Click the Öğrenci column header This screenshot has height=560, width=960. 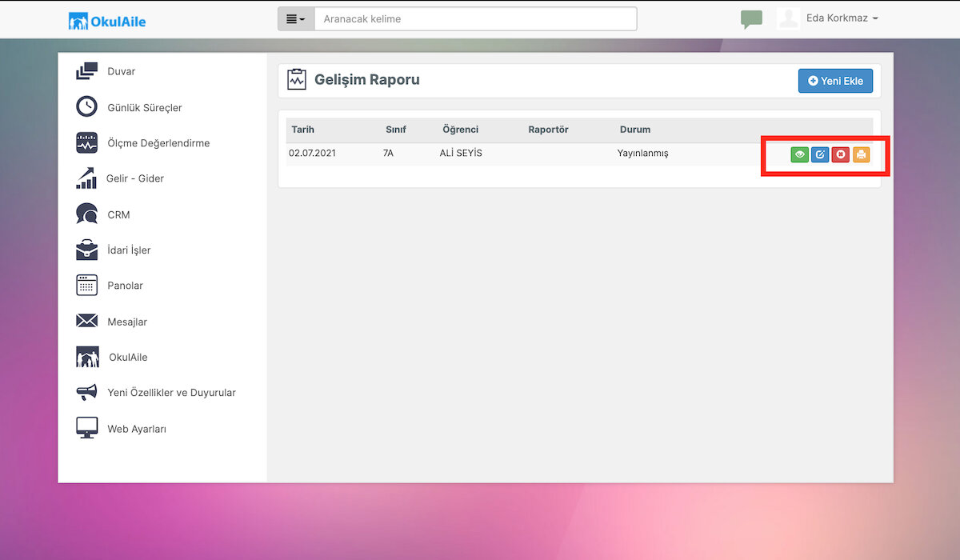point(460,130)
